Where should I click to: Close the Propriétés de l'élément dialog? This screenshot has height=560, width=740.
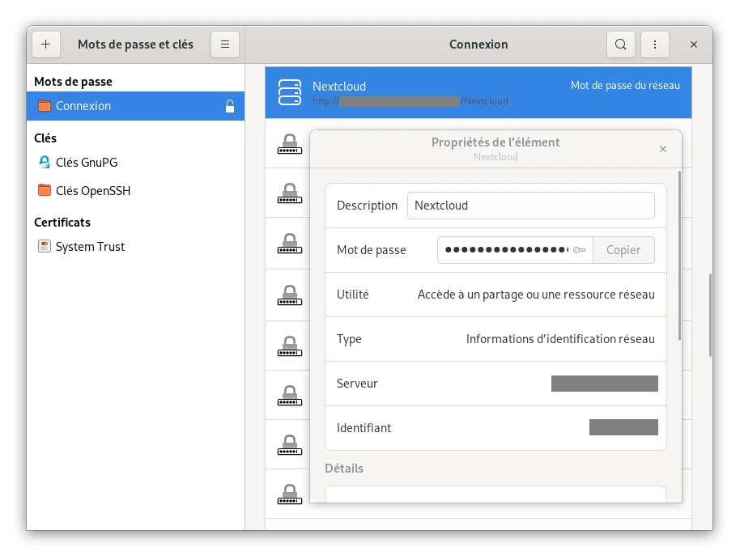tap(662, 149)
